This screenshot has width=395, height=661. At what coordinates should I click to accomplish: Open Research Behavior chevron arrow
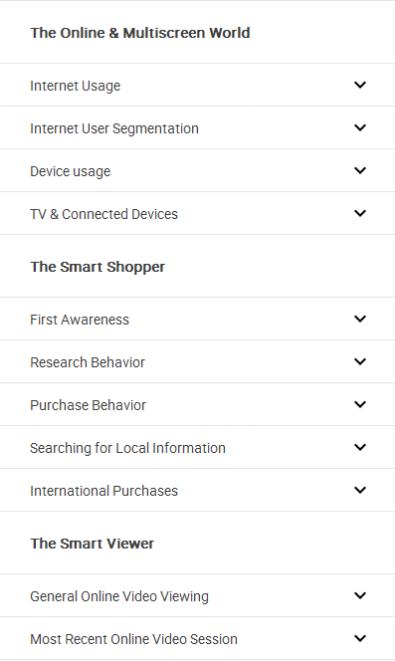pos(360,362)
